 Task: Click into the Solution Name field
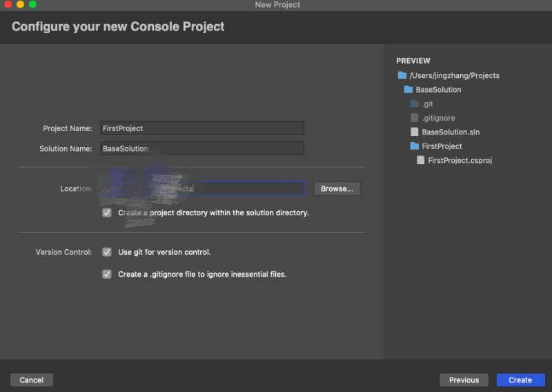[202, 148]
